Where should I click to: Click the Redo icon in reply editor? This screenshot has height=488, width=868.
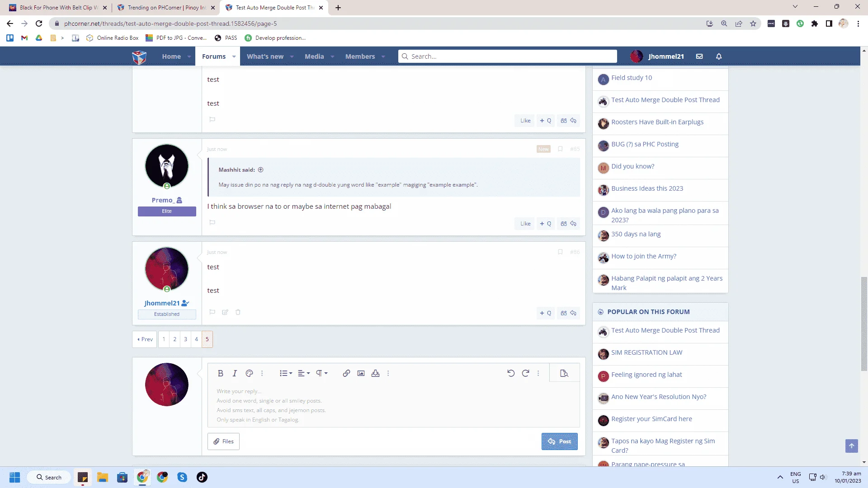pos(525,373)
